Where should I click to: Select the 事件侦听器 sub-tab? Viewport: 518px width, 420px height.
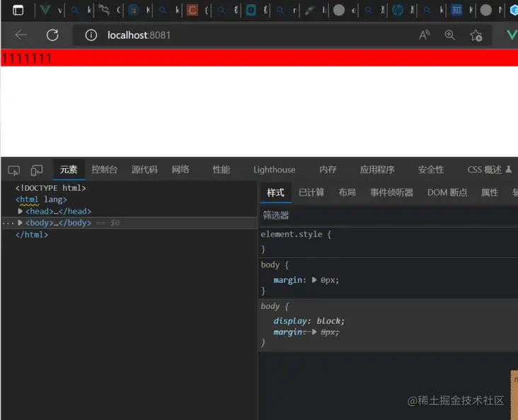tap(391, 192)
